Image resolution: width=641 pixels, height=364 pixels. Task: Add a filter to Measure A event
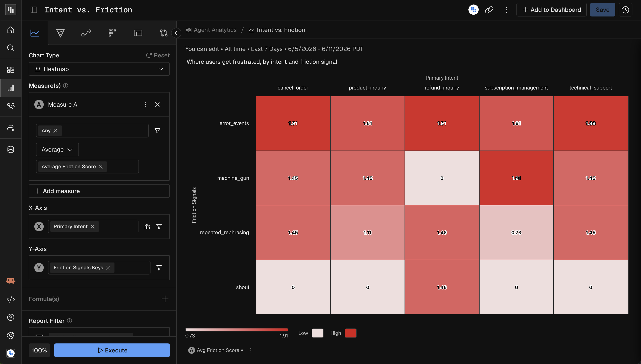pos(157,131)
